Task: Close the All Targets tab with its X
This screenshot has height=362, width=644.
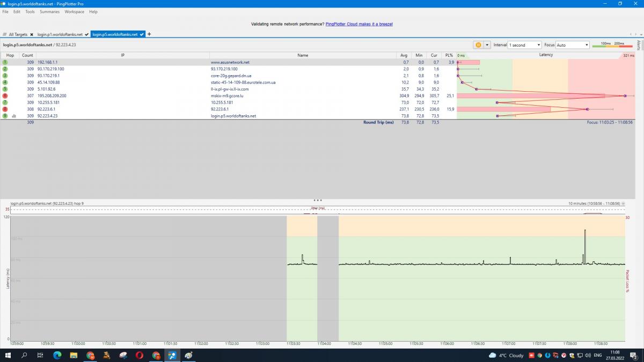Action: pyautogui.click(x=32, y=34)
